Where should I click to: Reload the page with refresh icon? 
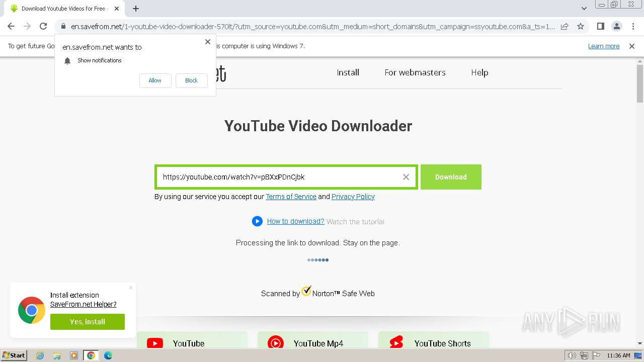click(43, 26)
